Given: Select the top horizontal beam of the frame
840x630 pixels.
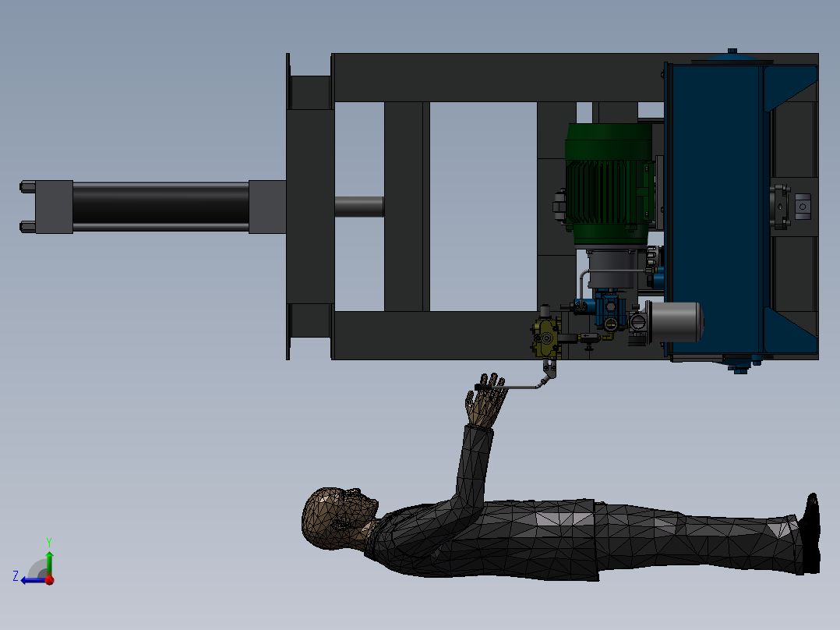Looking at the screenshot, I should click(498, 78).
